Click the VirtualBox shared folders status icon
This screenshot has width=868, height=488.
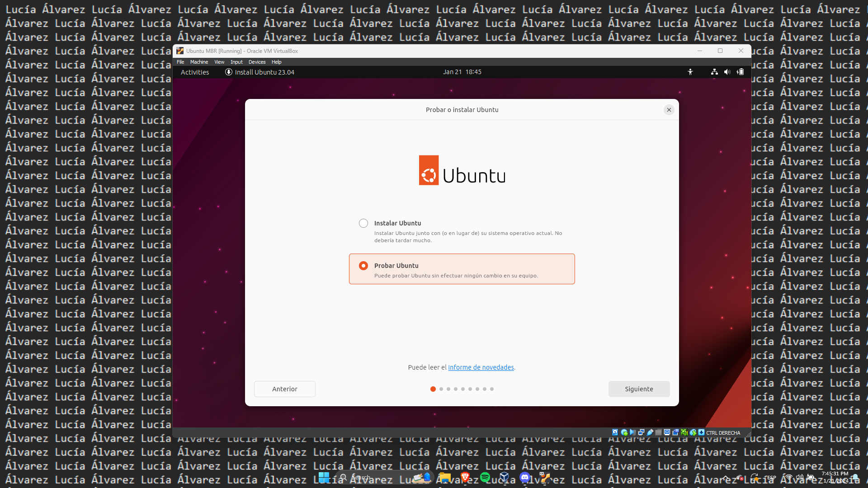(x=659, y=432)
